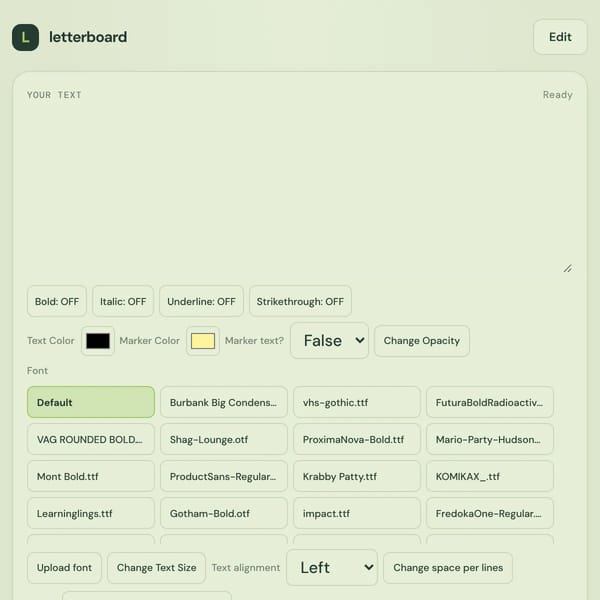600x600 pixels.
Task: Pick ProductSans-Regular font
Action: (224, 476)
